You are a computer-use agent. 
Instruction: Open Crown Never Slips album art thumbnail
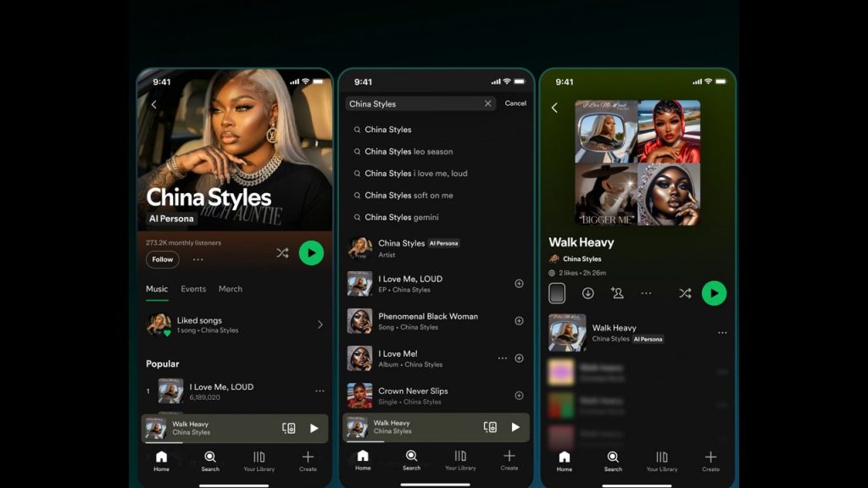pyautogui.click(x=359, y=396)
